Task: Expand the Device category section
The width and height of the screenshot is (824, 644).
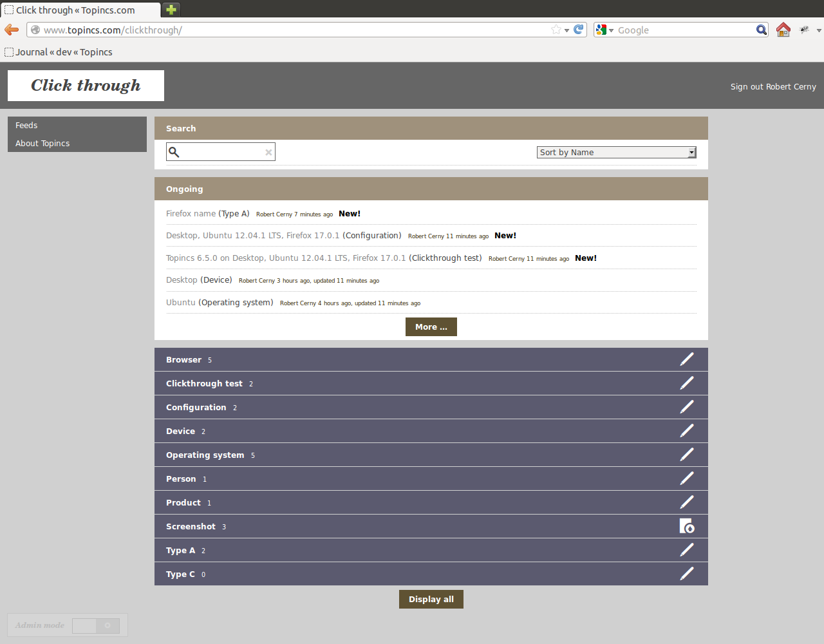Action: click(x=180, y=431)
